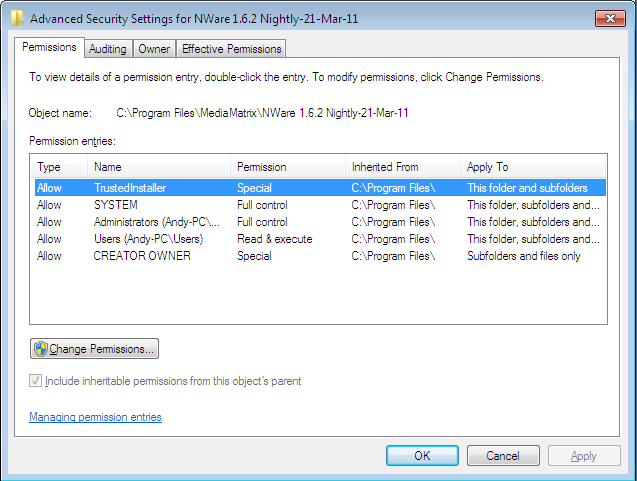Viewport: 637px width, 481px height.
Task: Select the Permissions tab
Action: [x=49, y=48]
